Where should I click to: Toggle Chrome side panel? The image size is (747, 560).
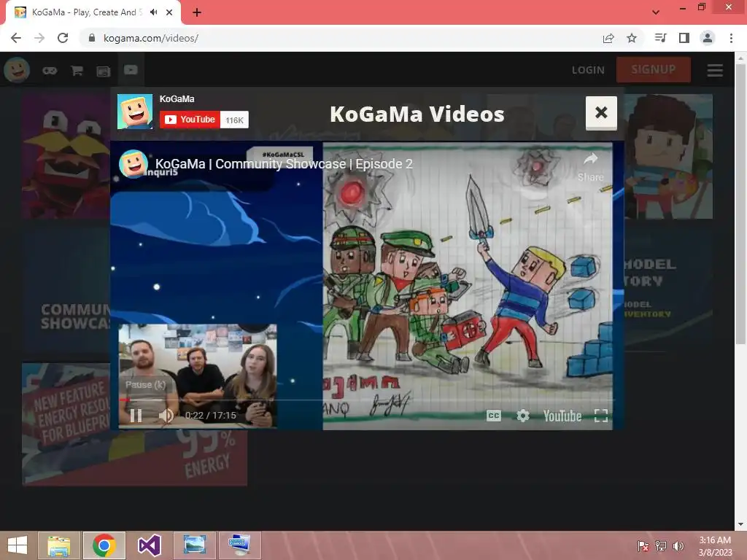pyautogui.click(x=684, y=38)
